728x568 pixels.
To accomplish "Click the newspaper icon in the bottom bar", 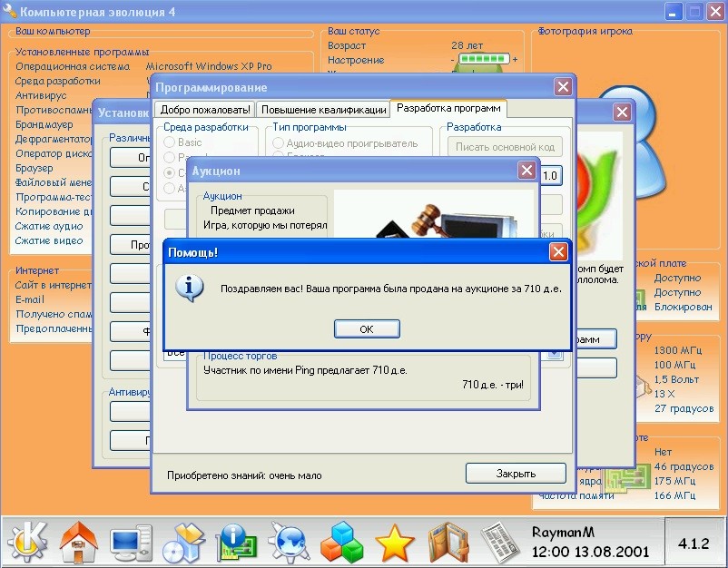I will (501, 542).
